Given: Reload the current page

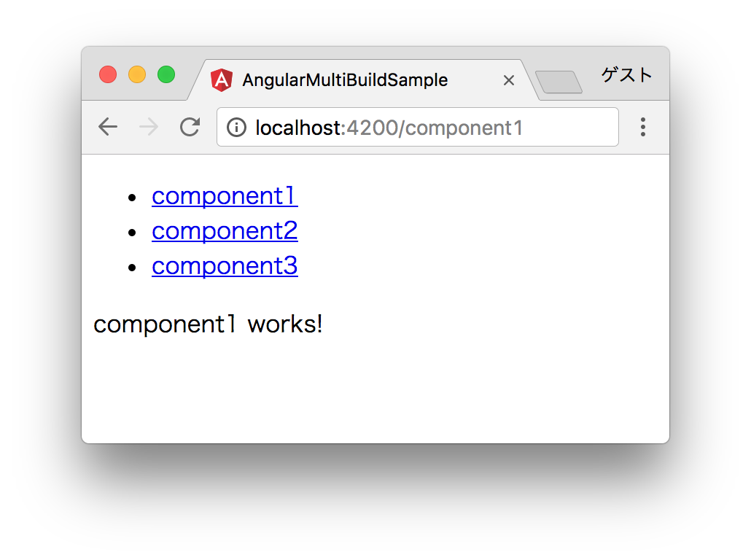Looking at the screenshot, I should (189, 127).
